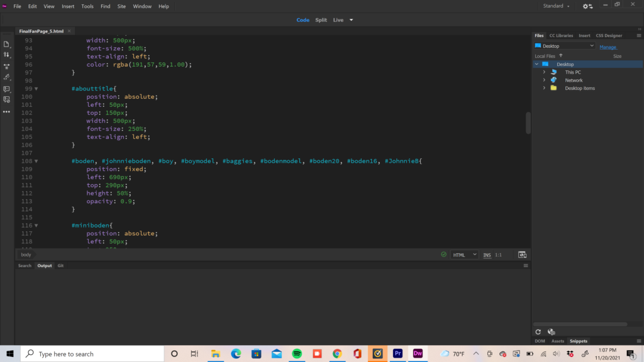Click the Real-time Preview icon in status bar
This screenshot has width=644, height=362.
(522, 255)
